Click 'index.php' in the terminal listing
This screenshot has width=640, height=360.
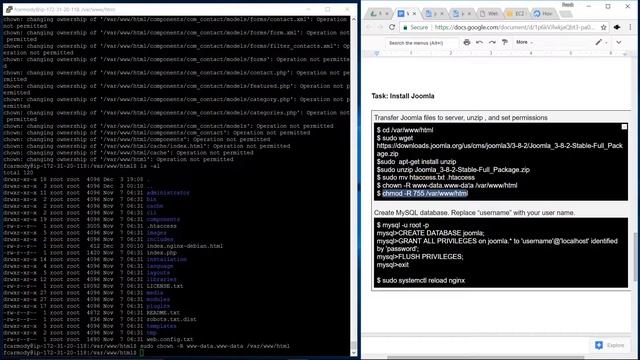pos(161,253)
